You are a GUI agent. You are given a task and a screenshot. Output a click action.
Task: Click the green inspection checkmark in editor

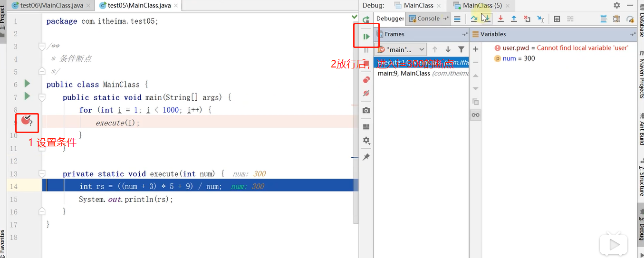[355, 17]
